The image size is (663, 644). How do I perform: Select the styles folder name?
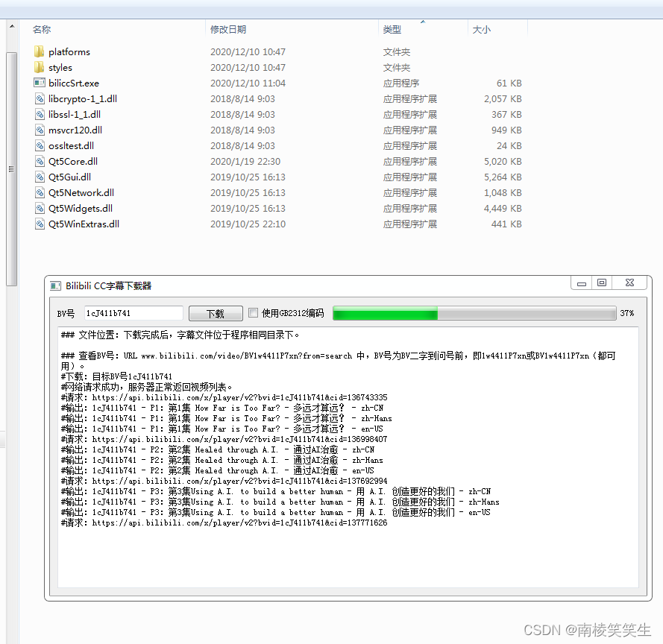point(60,68)
